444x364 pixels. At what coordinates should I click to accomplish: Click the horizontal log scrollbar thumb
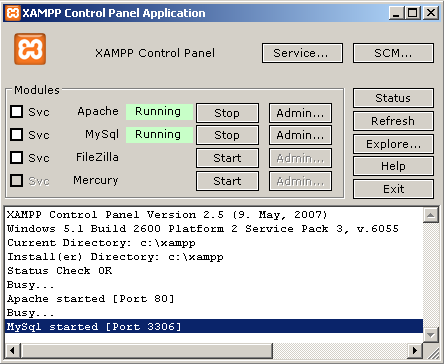point(147,350)
